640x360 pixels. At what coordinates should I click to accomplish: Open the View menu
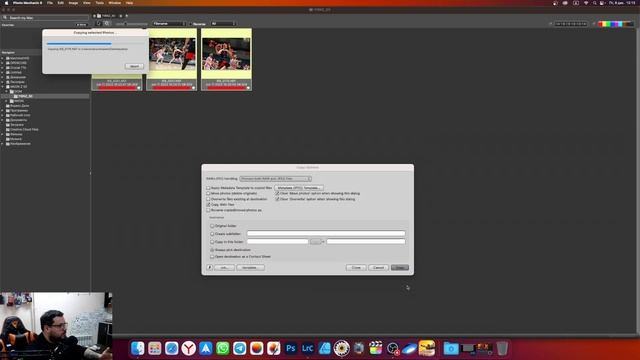[87, 3]
